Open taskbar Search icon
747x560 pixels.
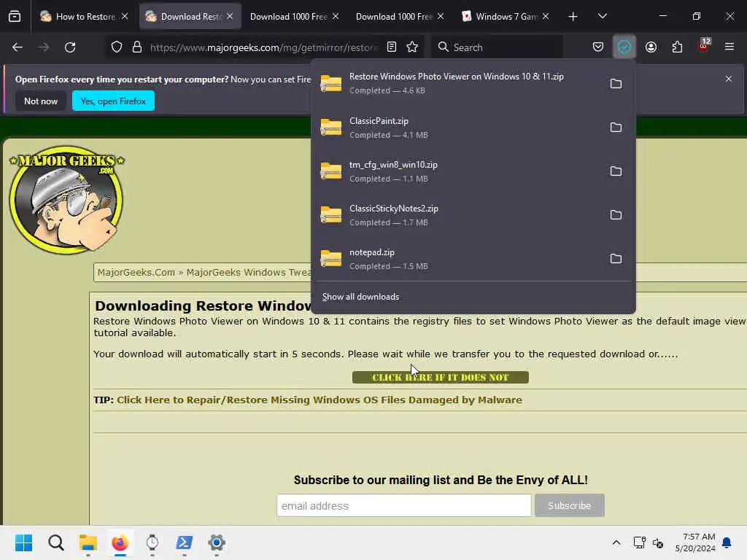(x=55, y=542)
